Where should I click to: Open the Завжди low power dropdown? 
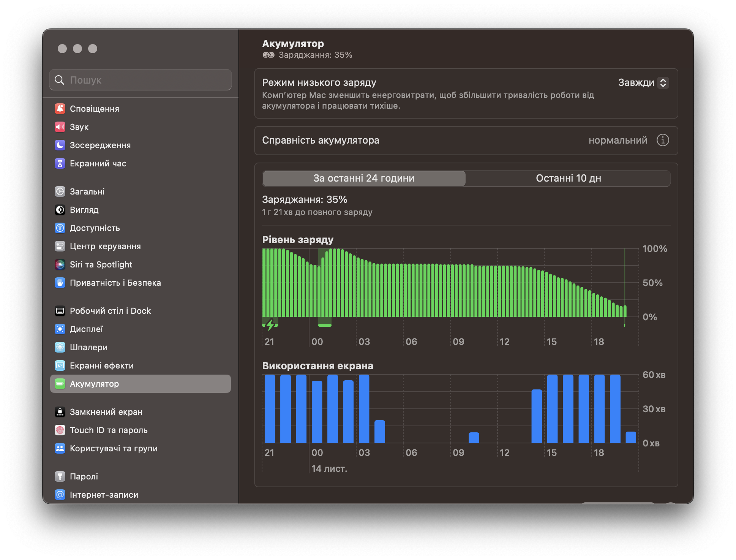(636, 82)
